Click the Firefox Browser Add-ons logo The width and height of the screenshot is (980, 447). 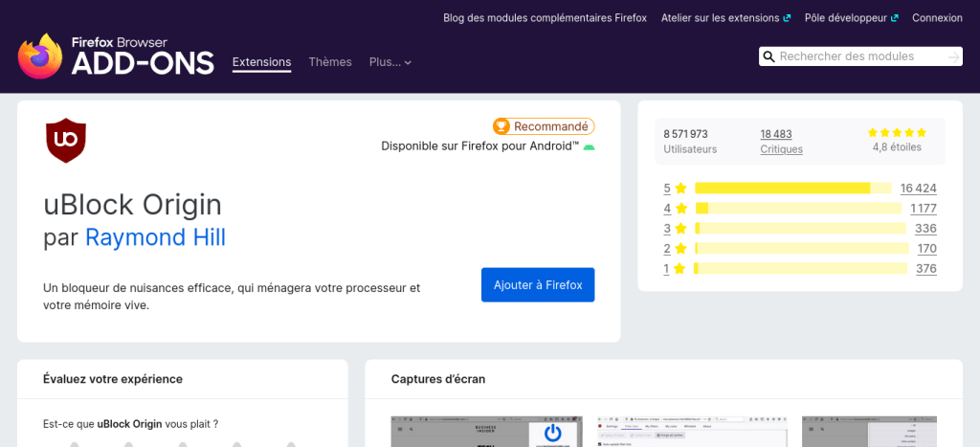coord(115,56)
